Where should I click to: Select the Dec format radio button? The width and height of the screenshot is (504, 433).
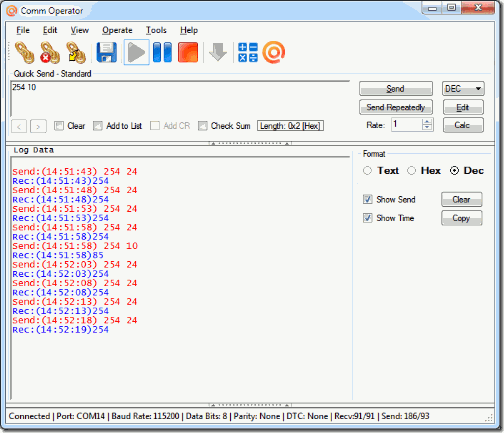pyautogui.click(x=454, y=171)
